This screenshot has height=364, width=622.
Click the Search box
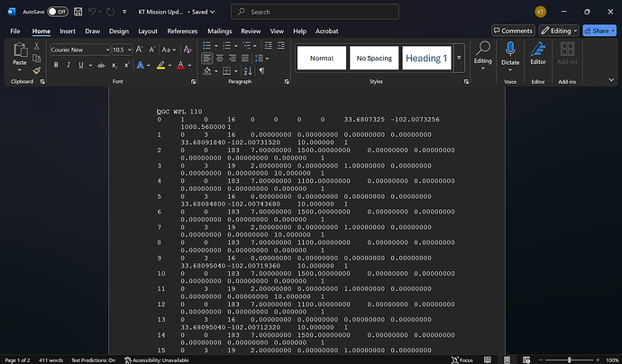[x=315, y=12]
